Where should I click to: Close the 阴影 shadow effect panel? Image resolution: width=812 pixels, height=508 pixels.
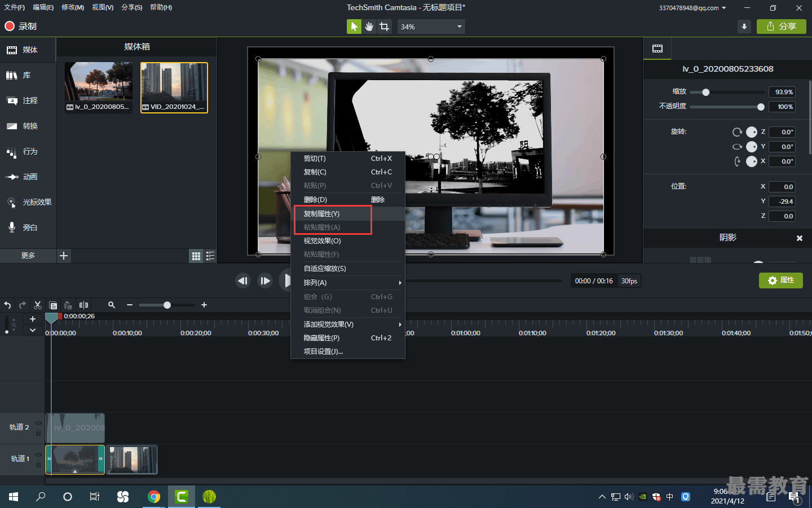(x=799, y=238)
